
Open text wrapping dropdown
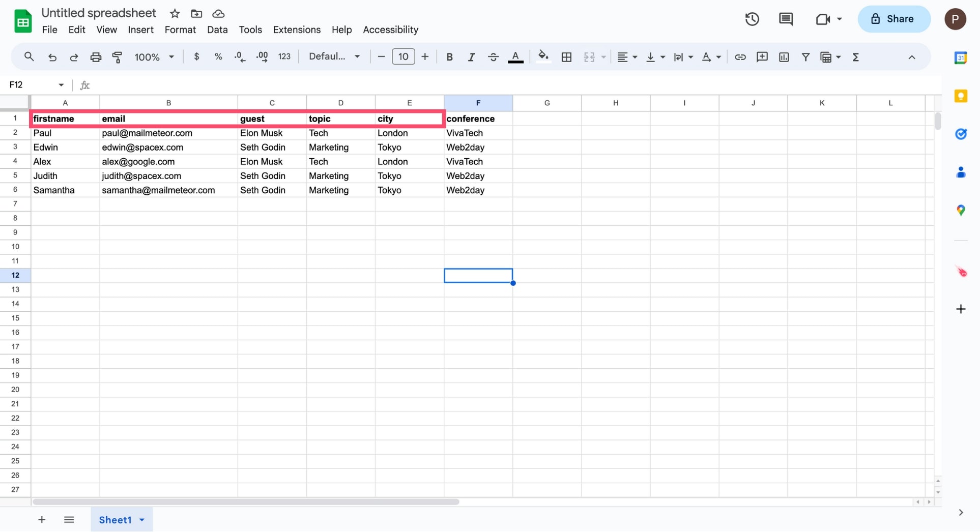click(x=683, y=57)
